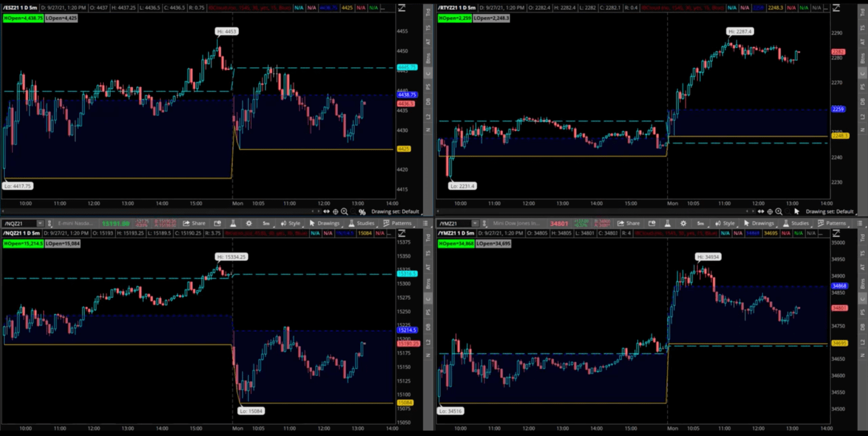Click price axis scale icon on /NQZ21 chart
Screen dimensions: 868x436
402,233
